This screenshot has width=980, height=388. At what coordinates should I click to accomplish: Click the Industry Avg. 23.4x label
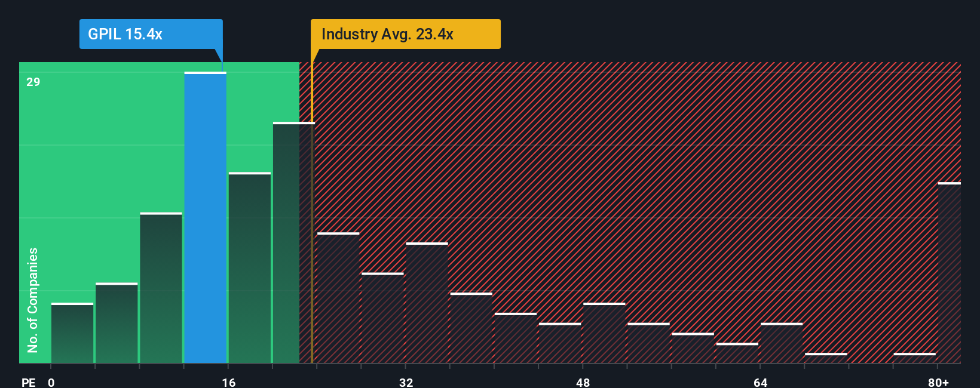click(406, 34)
